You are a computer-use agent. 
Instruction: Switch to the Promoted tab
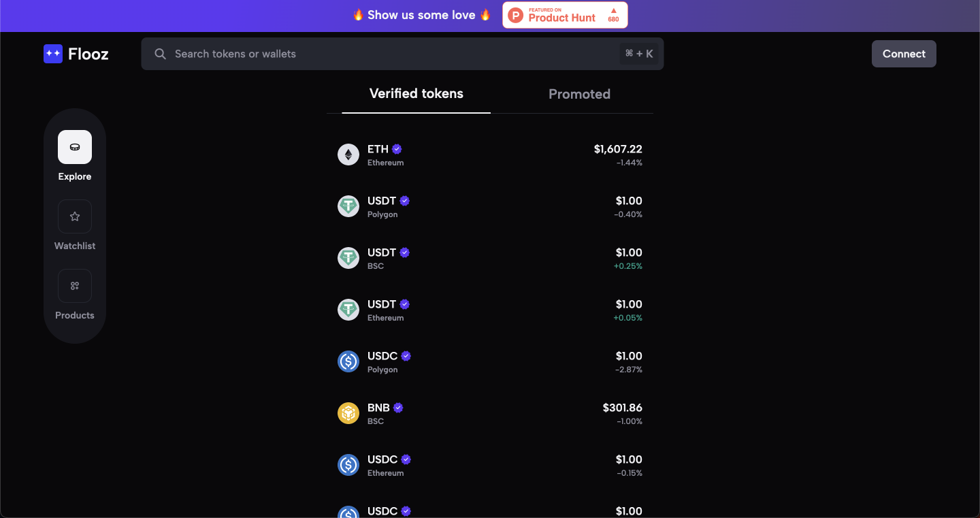pyautogui.click(x=579, y=95)
